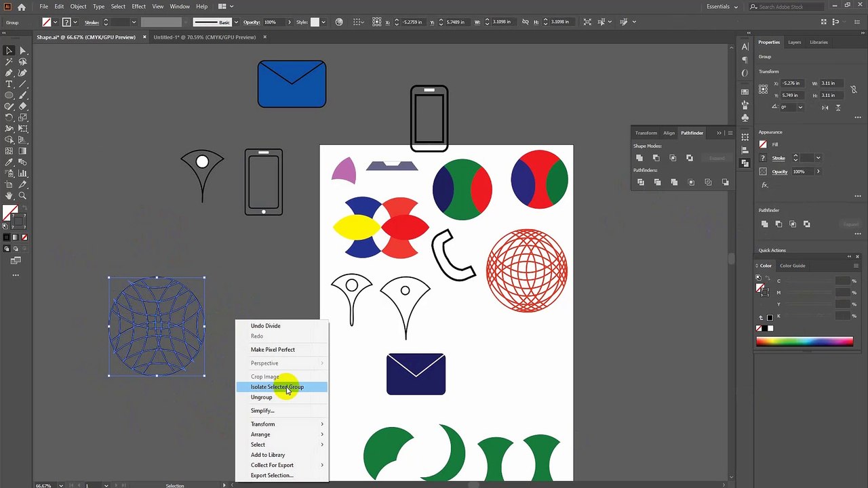Click the Fill swatch in Appearance panel
The image size is (868, 488).
[763, 144]
